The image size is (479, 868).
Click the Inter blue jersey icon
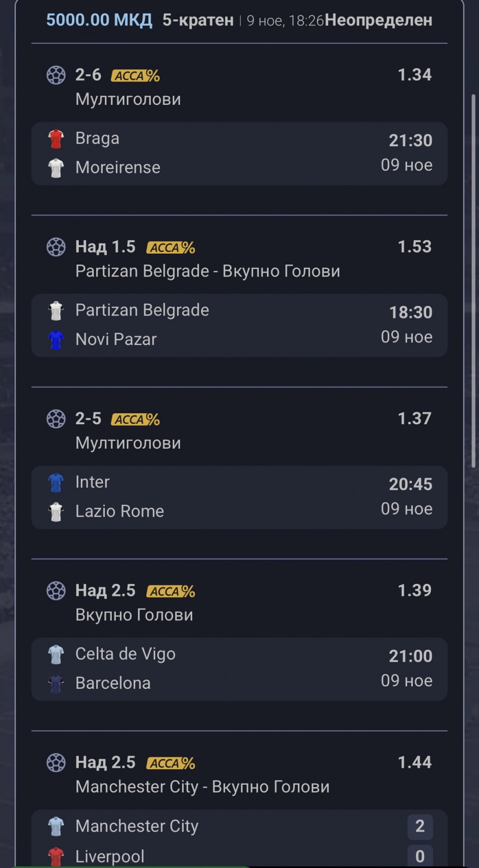tap(56, 483)
